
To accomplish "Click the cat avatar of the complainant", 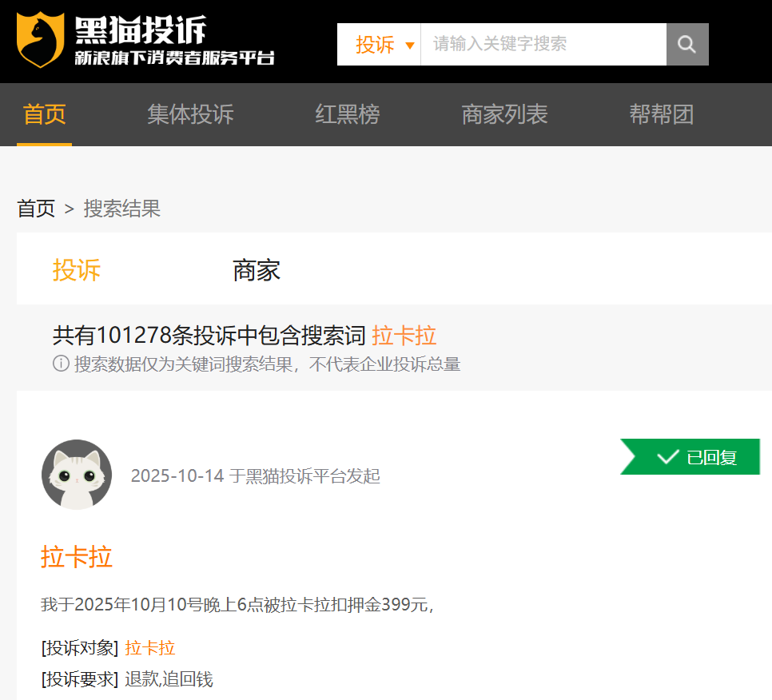I will click(77, 475).
